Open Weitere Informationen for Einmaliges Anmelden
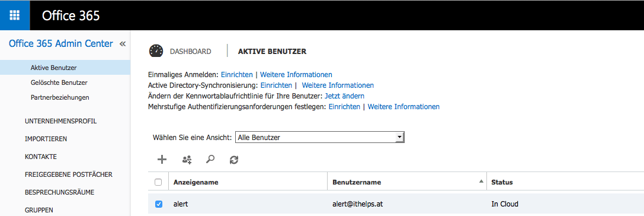This screenshot has height=216, width=644. click(296, 75)
